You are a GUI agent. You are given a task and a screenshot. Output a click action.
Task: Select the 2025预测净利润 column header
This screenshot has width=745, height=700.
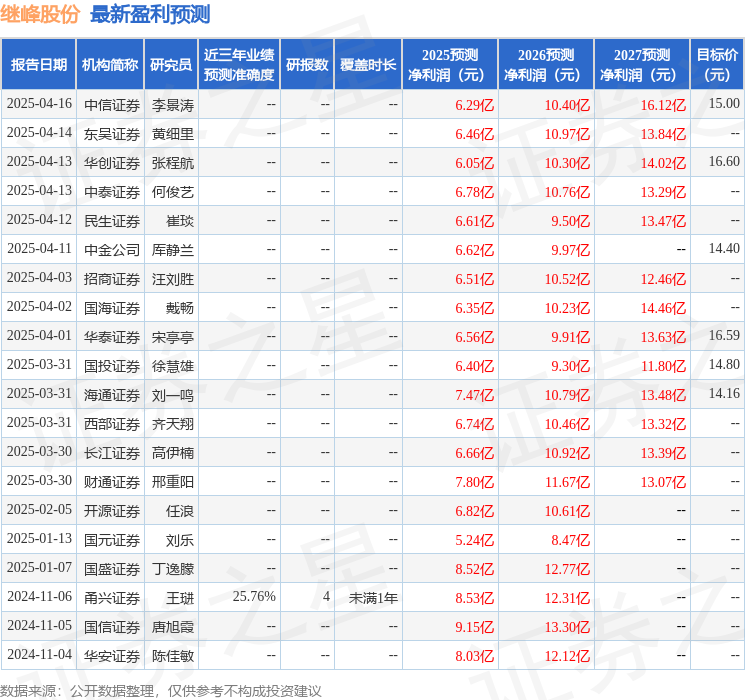(450, 64)
